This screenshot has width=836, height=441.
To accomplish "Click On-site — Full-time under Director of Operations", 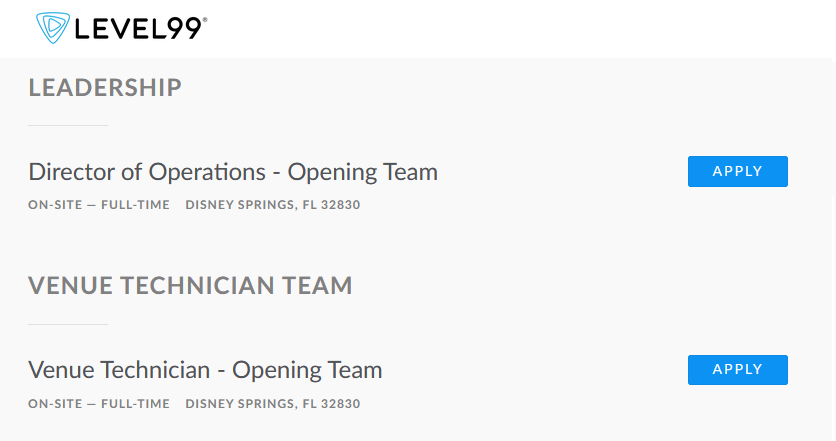I will click(x=99, y=205).
